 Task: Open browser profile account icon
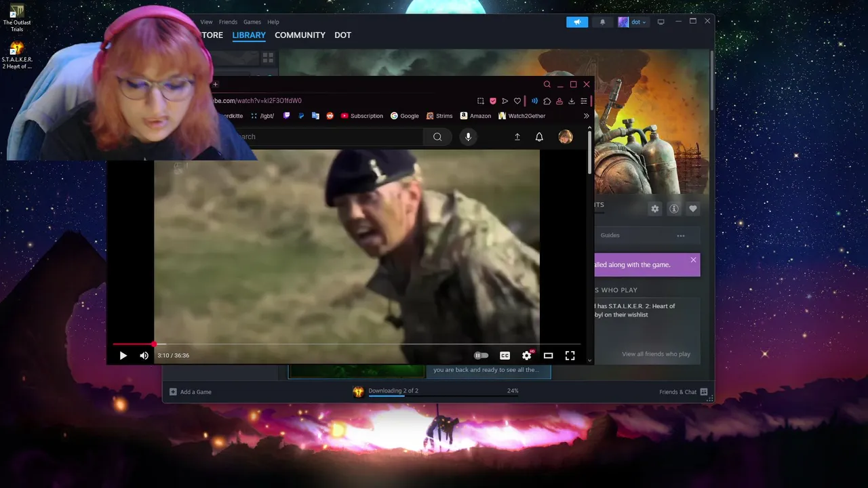tap(559, 101)
